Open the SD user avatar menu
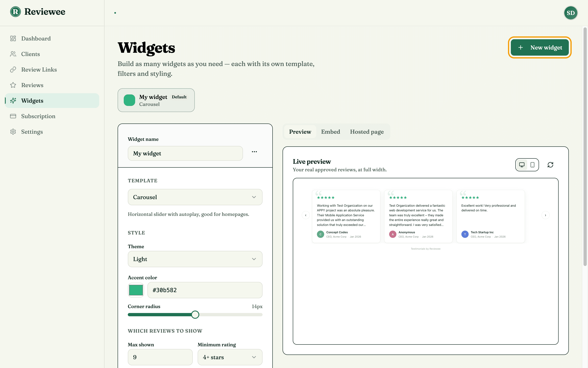Image resolution: width=588 pixels, height=368 pixels. [x=570, y=13]
